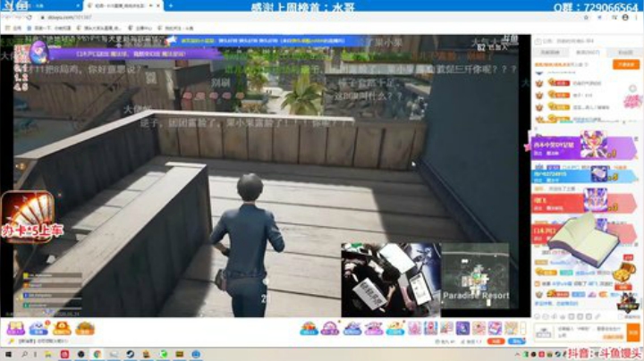The width and height of the screenshot is (644, 361).
Task: Open Windows taskbar search
Action: click(x=24, y=355)
